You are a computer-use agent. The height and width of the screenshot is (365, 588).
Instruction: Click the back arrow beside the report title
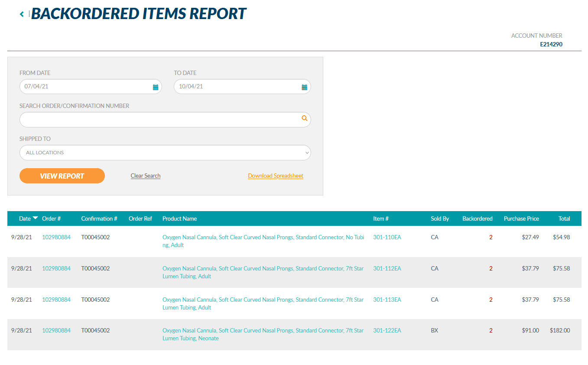pos(22,14)
